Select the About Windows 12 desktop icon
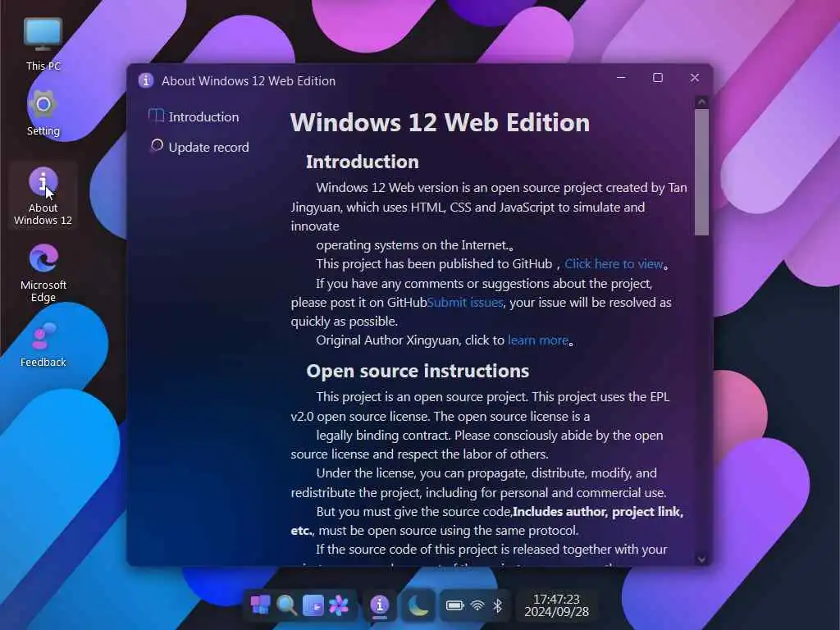Image resolution: width=840 pixels, height=630 pixels. tap(43, 196)
